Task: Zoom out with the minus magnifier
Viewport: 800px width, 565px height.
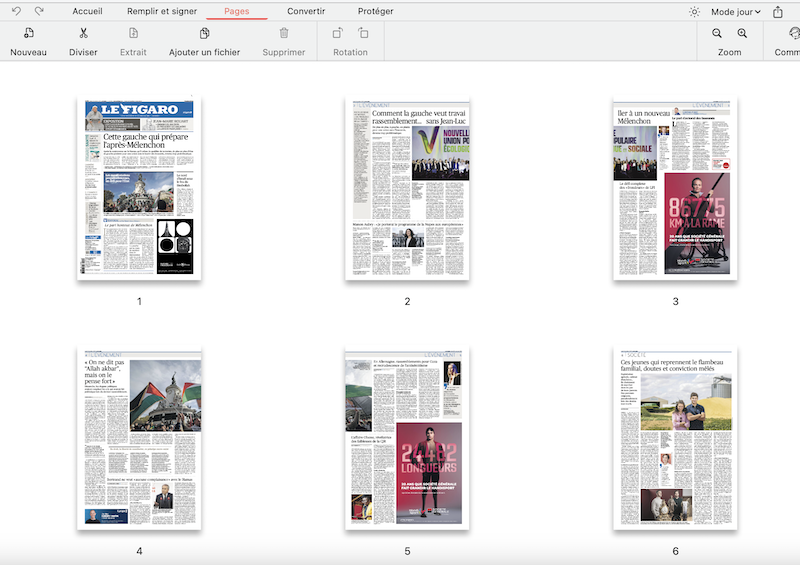Action: click(x=717, y=34)
